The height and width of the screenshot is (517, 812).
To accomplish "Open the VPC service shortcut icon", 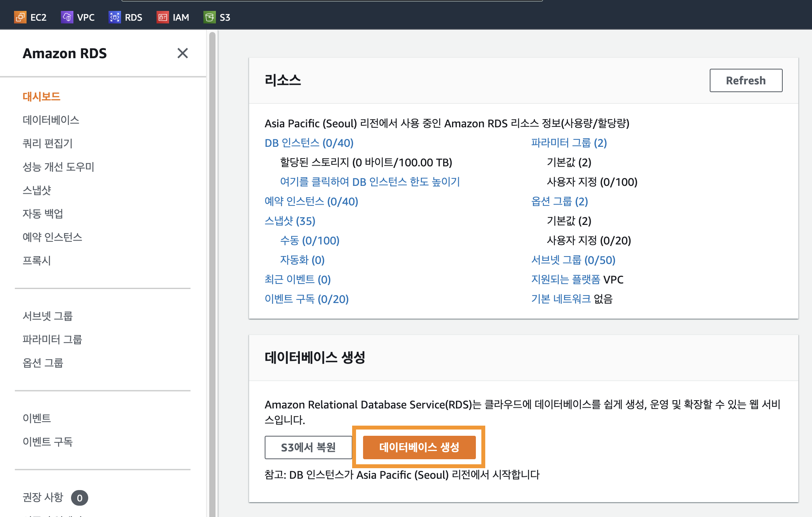I will (67, 17).
